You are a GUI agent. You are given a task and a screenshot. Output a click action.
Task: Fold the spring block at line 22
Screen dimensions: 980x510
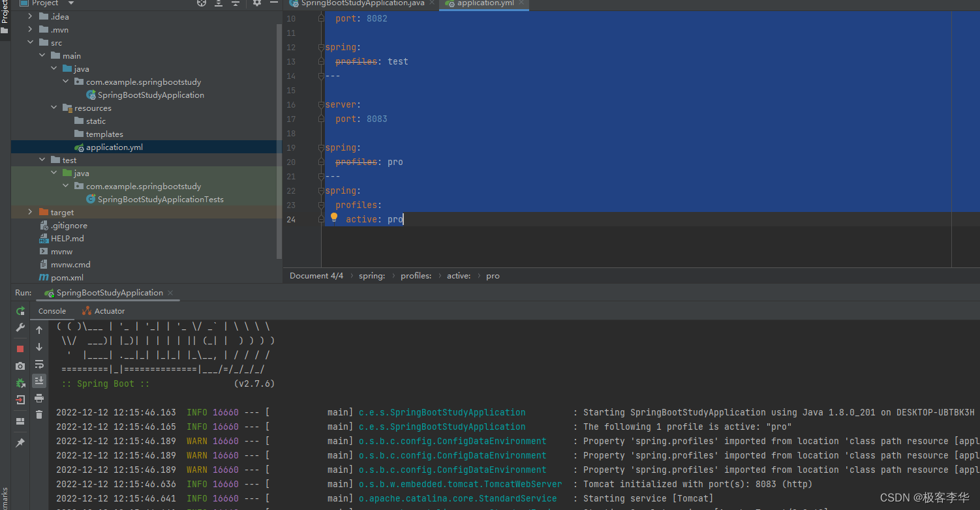320,190
